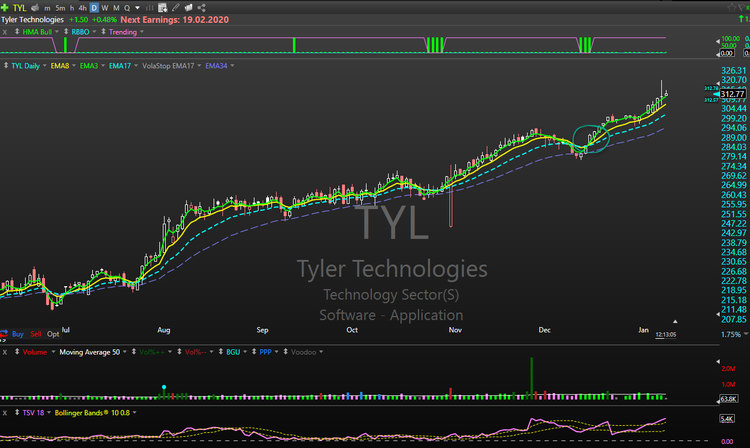Open VolaStop EMA17 dropdown
The width and height of the screenshot is (750, 448).
tap(199, 66)
